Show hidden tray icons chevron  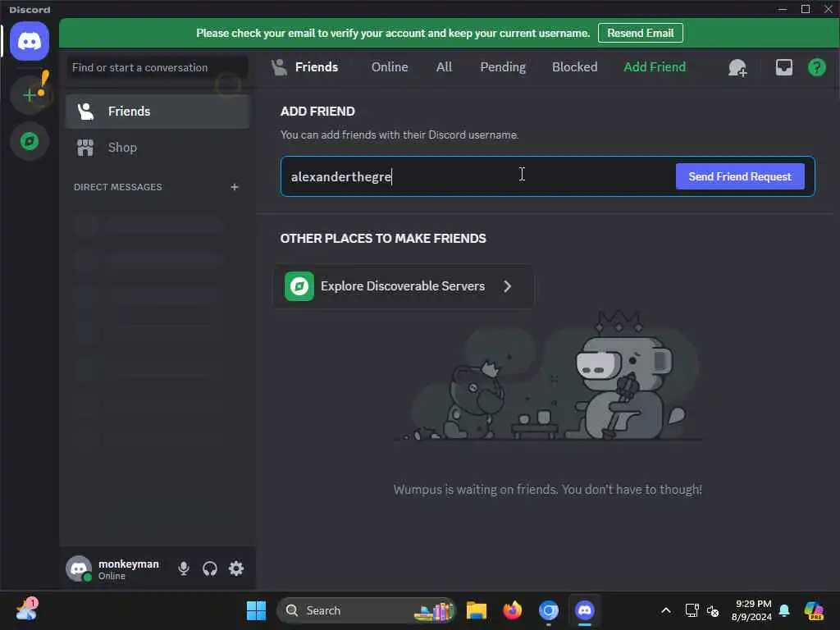666,610
